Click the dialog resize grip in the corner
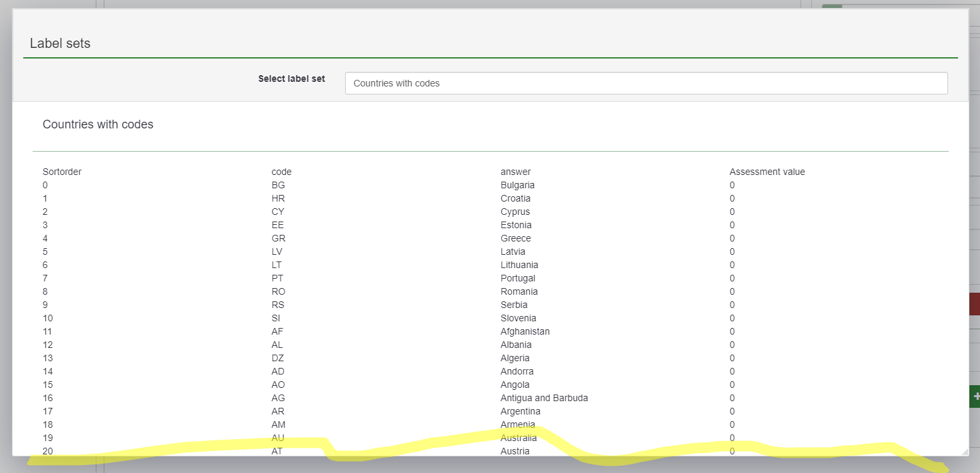 (963, 451)
